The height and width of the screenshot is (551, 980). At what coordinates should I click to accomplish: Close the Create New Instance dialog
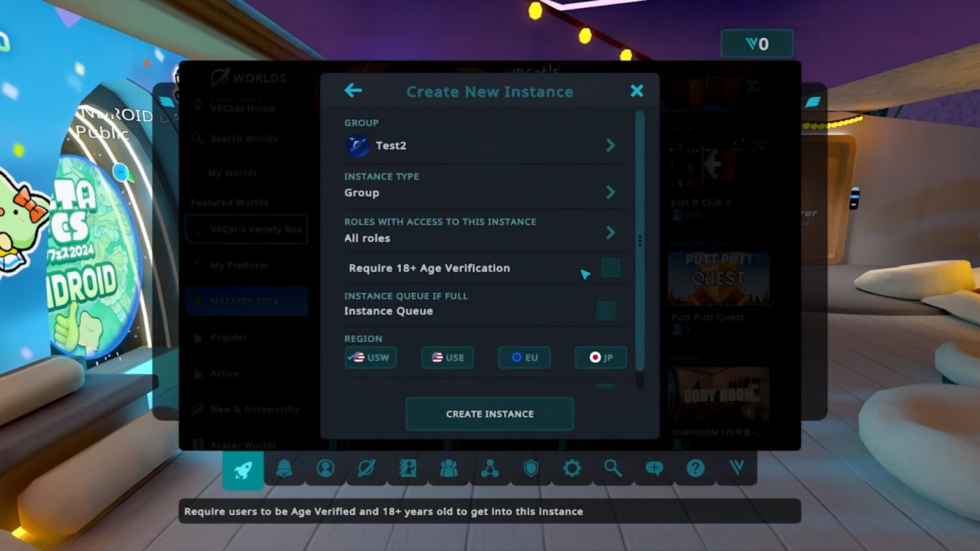pos(636,91)
